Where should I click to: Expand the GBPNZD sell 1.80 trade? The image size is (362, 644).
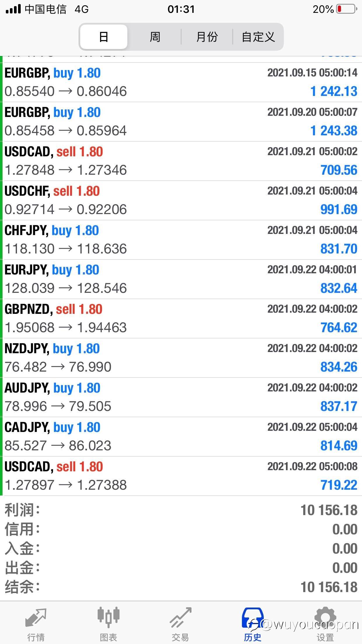(181, 318)
